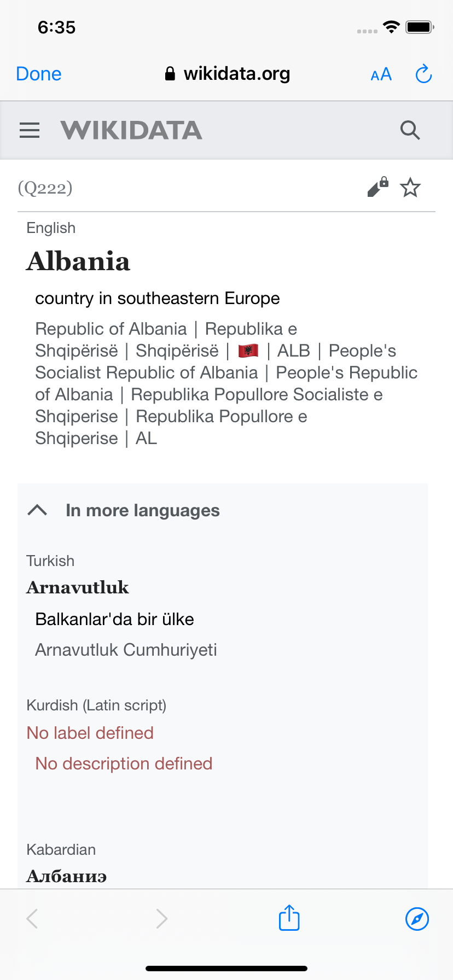Reload the page with refresh icon
The image size is (453, 980).
point(423,74)
